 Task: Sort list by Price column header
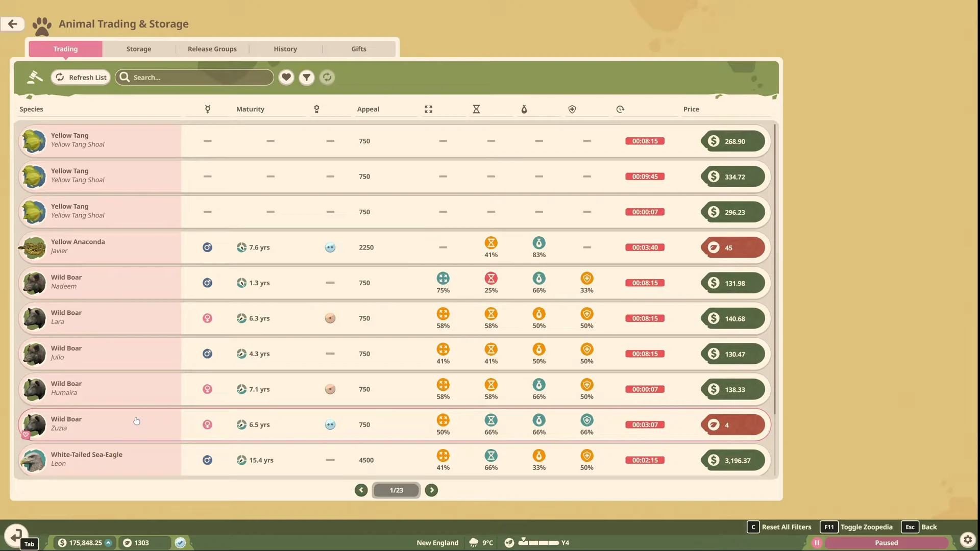pyautogui.click(x=691, y=109)
